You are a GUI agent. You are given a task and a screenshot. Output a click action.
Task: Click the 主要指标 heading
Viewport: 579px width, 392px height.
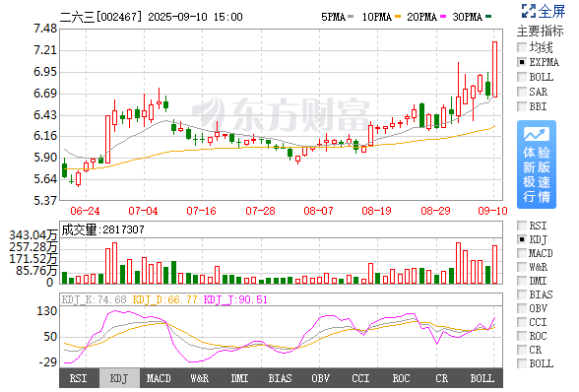click(x=541, y=32)
